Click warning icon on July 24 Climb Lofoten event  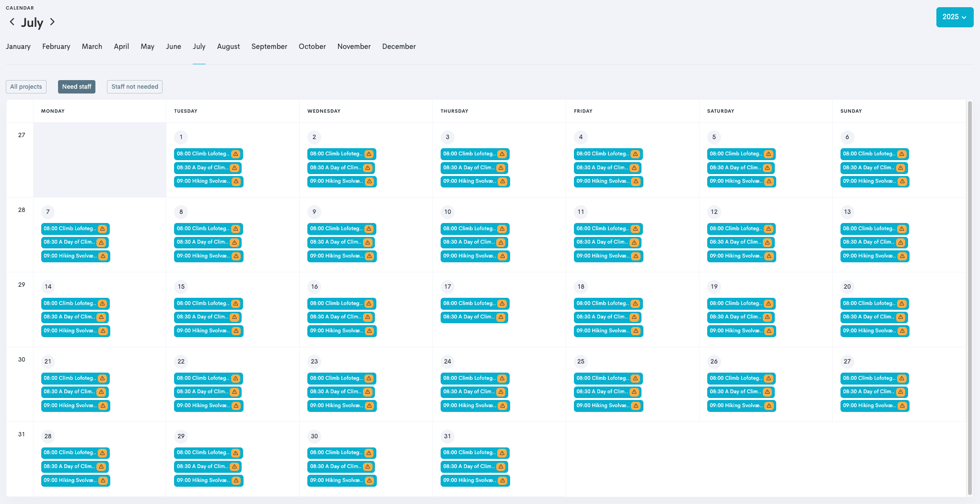[x=502, y=378]
